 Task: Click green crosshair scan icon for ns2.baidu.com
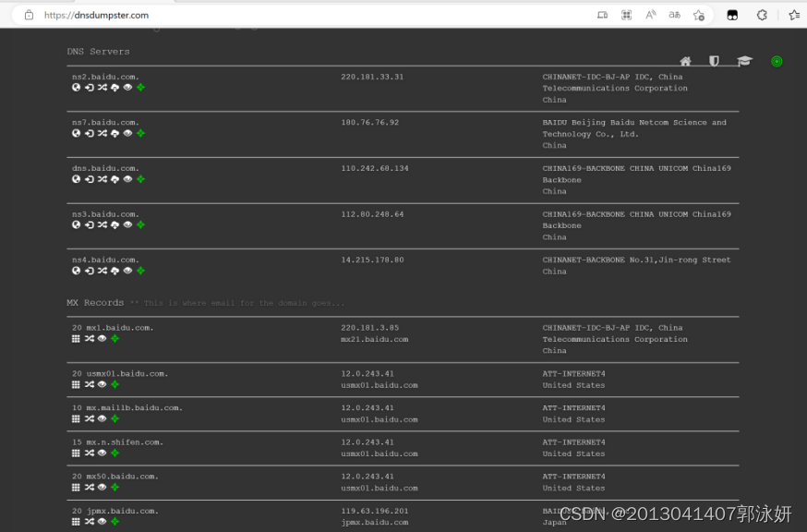(140, 88)
